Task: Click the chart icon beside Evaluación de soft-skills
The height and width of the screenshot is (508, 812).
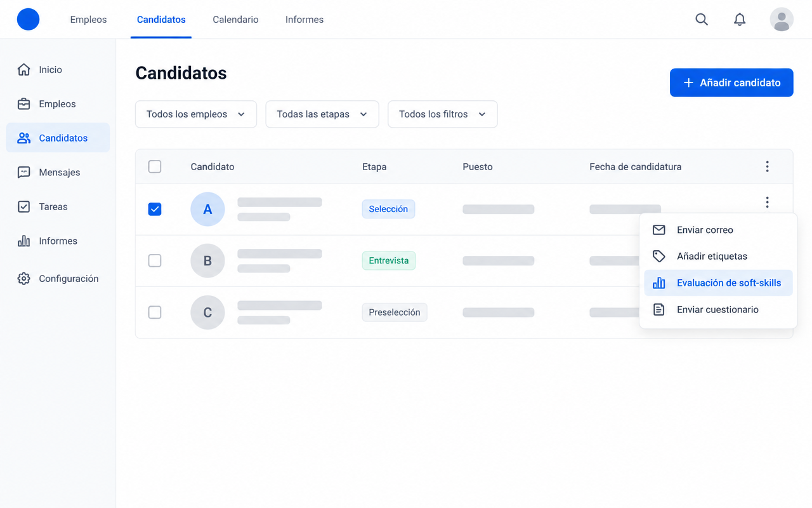Action: pyautogui.click(x=659, y=283)
